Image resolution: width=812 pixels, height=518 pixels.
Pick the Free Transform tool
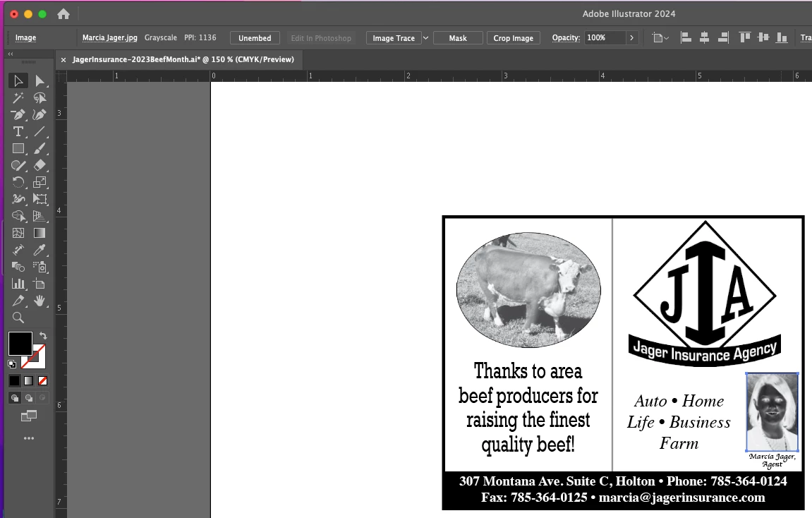40,199
